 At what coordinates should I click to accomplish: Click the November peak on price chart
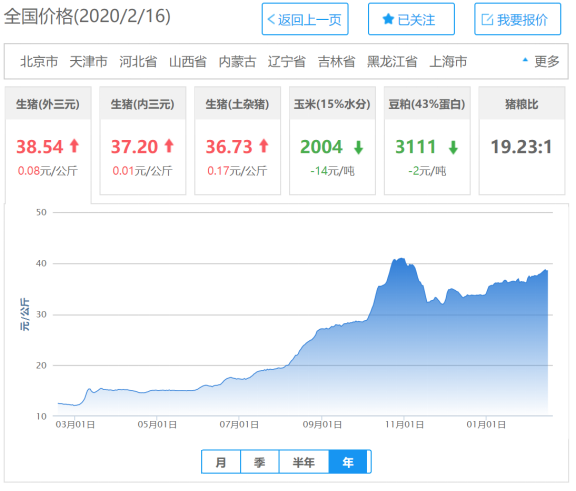coord(400,259)
